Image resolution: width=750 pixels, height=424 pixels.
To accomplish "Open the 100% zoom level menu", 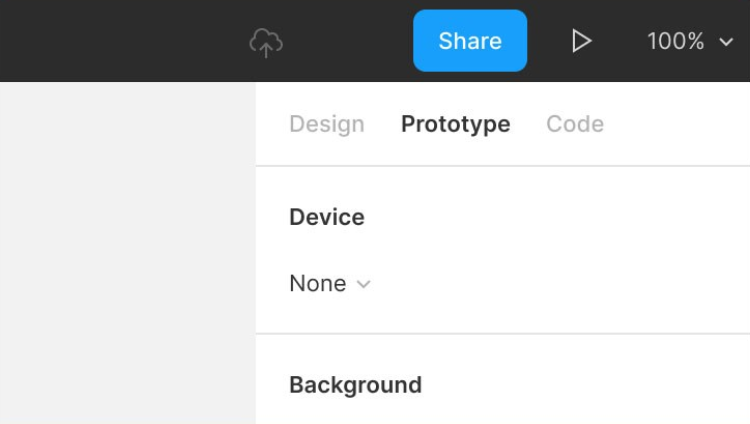I will pos(690,41).
